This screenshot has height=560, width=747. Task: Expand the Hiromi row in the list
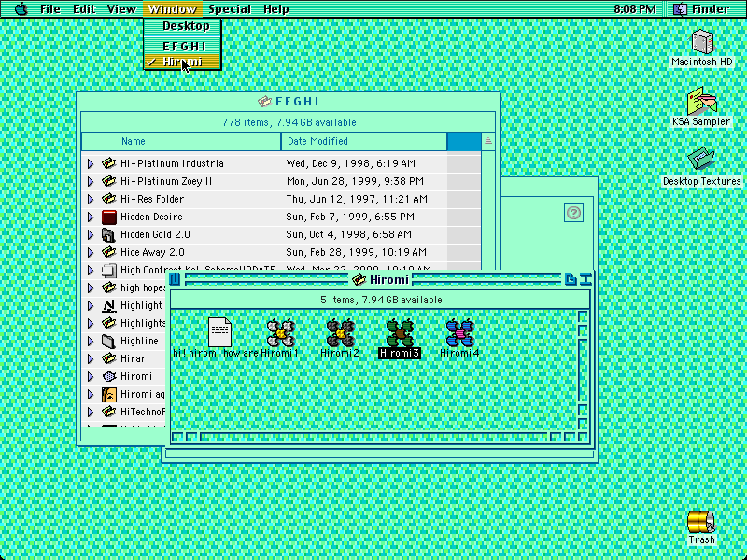click(91, 377)
